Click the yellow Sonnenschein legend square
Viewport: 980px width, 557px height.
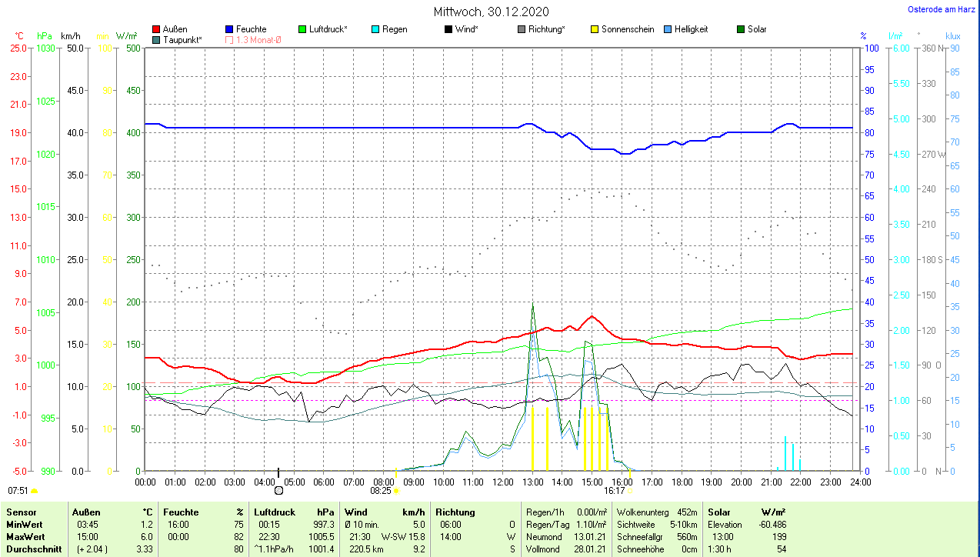[595, 30]
